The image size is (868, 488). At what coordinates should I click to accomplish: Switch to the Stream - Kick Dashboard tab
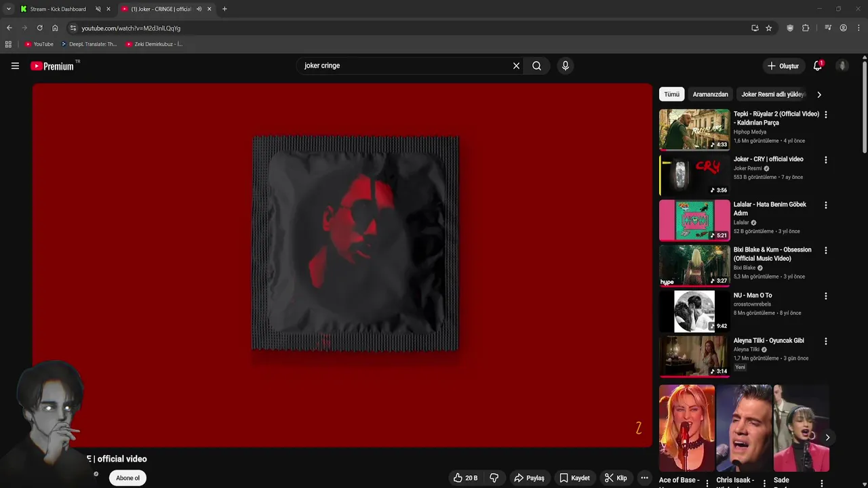tap(58, 9)
